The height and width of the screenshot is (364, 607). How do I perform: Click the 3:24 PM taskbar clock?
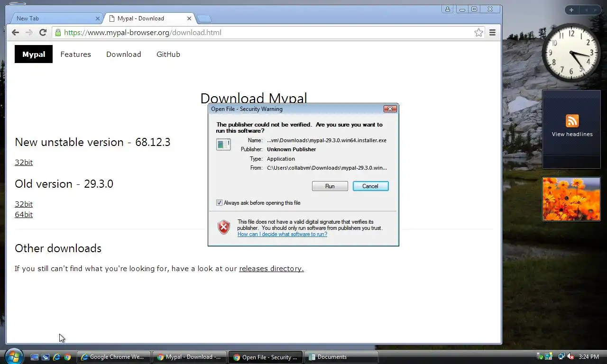point(589,357)
